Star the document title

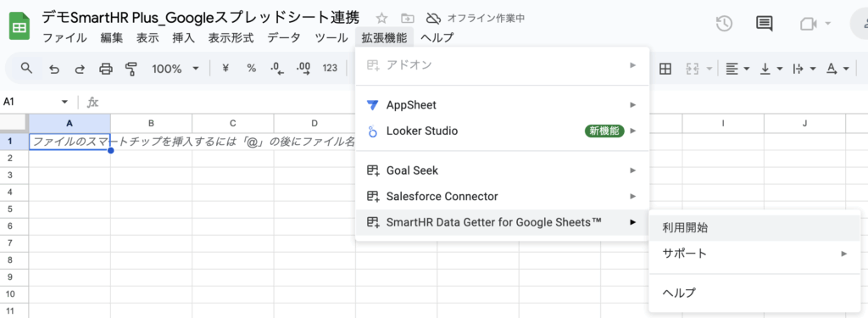coord(381,18)
